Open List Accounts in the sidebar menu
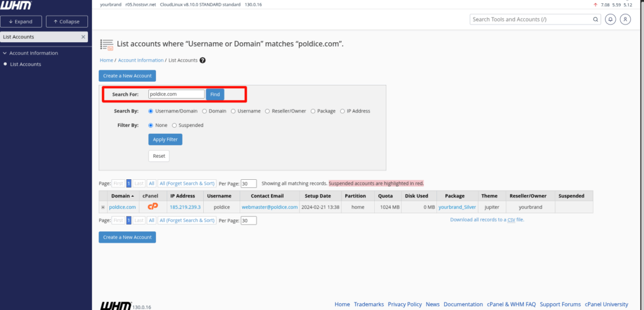Viewport: 644px width, 310px height. [25, 64]
